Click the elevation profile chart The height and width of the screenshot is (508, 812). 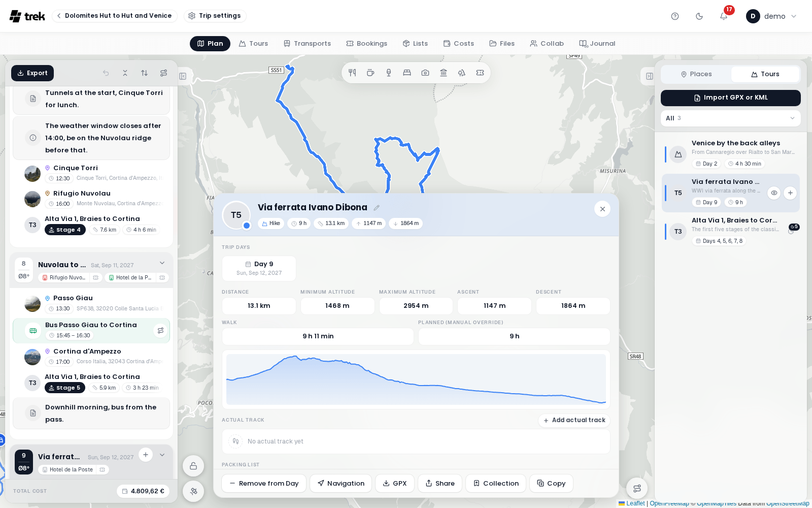(x=416, y=379)
